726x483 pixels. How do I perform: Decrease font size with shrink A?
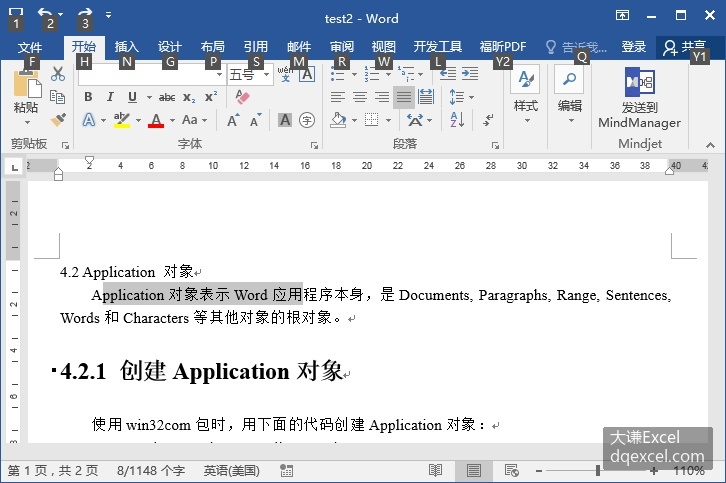[256, 120]
